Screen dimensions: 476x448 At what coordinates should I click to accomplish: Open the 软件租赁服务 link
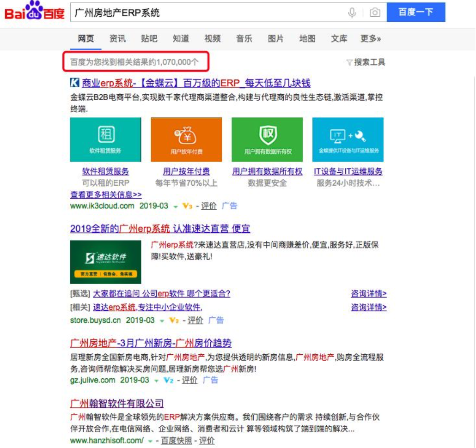tap(106, 171)
